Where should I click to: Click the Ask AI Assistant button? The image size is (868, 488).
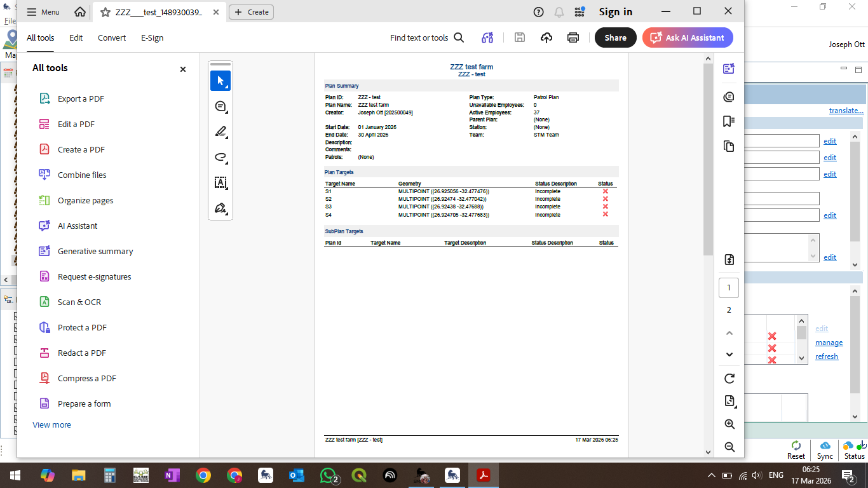tap(688, 37)
